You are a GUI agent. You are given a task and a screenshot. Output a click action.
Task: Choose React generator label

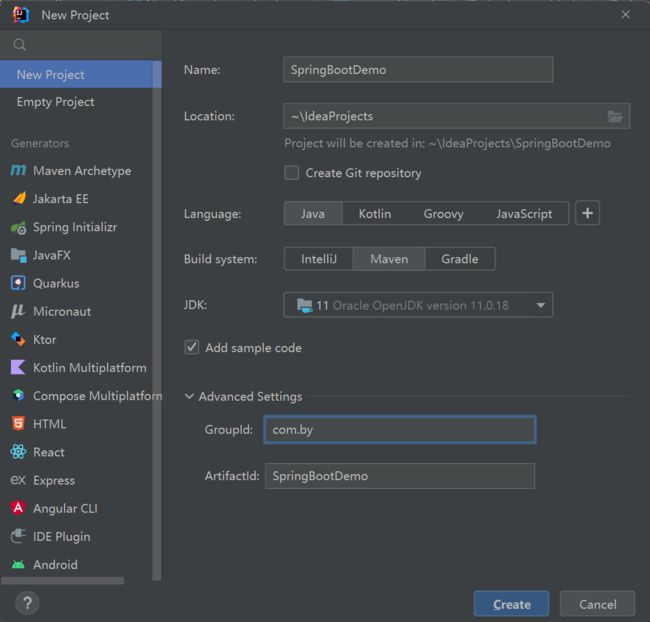click(x=49, y=452)
